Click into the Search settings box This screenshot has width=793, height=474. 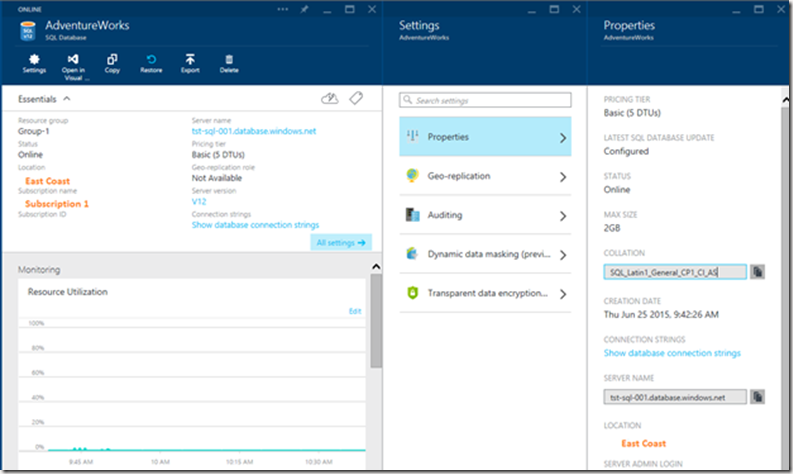(485, 101)
